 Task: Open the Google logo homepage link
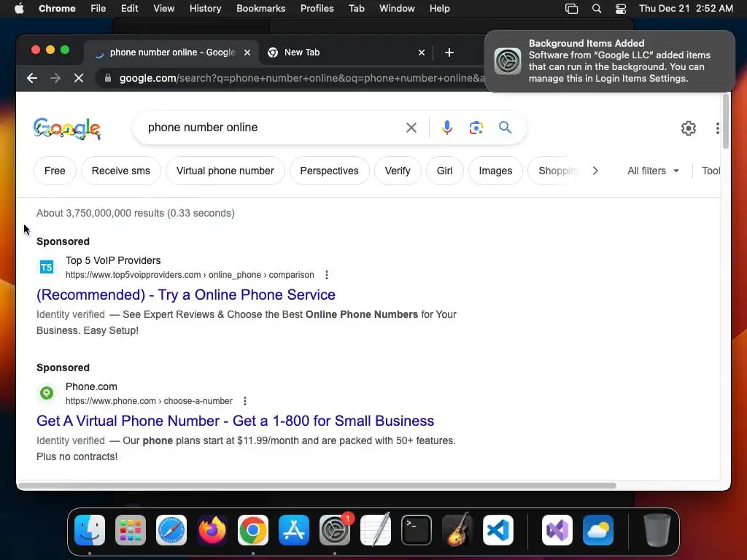point(66,128)
